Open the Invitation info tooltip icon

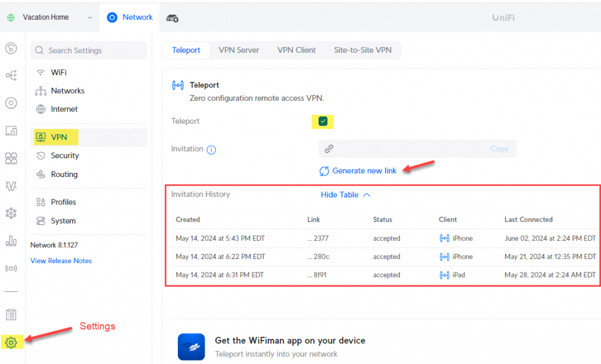[211, 149]
